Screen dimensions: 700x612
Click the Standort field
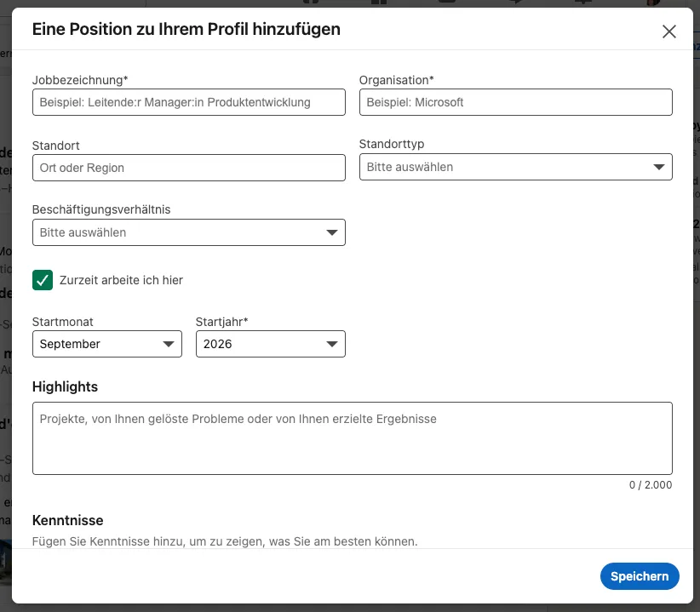point(189,168)
